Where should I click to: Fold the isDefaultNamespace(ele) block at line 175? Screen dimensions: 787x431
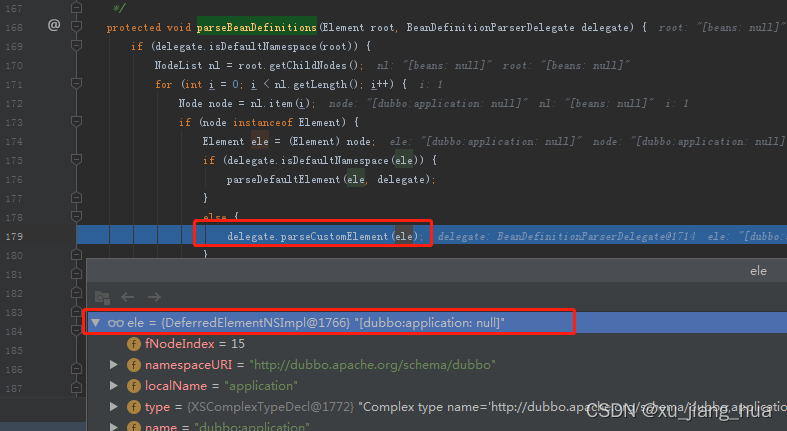76,160
